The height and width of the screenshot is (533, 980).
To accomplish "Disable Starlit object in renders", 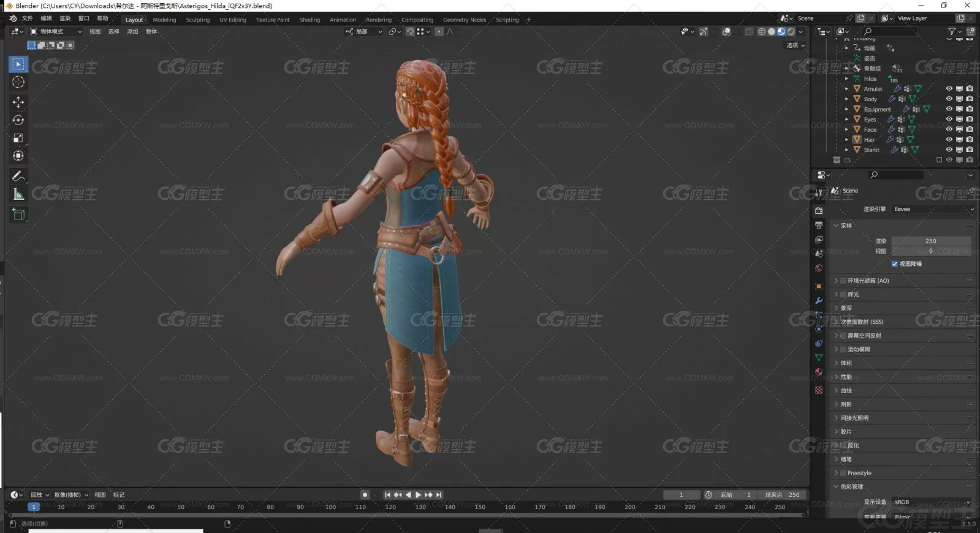I will tap(970, 150).
